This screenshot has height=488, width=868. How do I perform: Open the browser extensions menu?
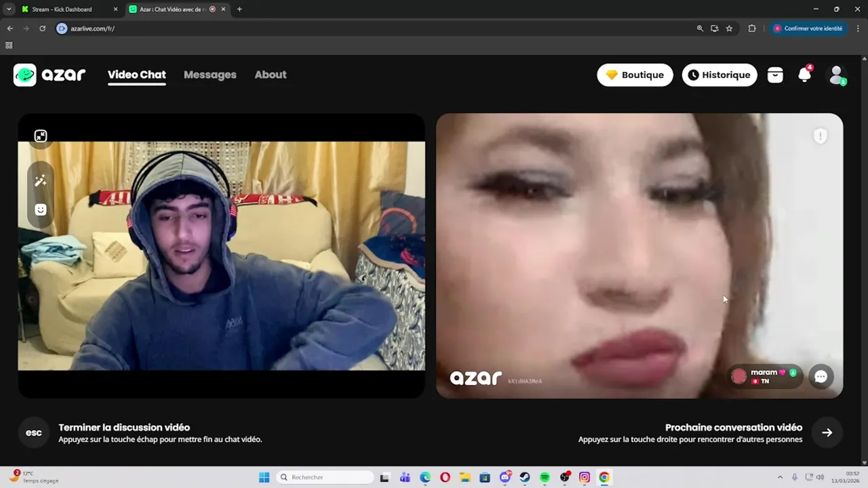point(752,28)
